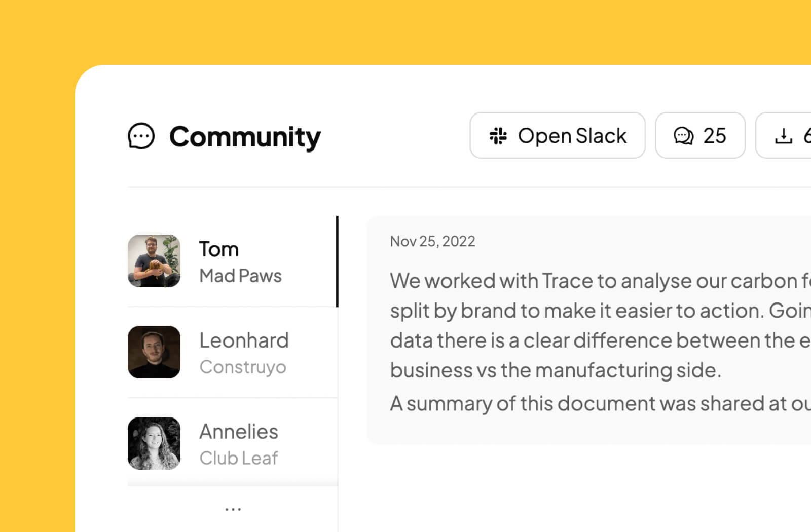Click Annelies' profile avatar

(154, 443)
